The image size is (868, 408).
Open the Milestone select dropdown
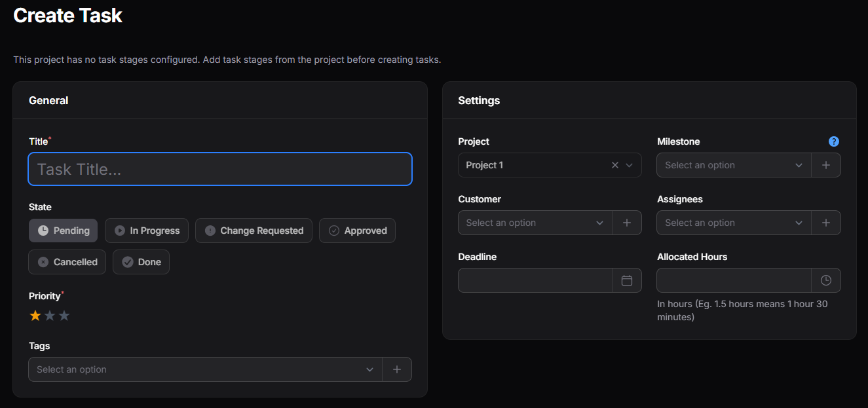click(x=734, y=165)
